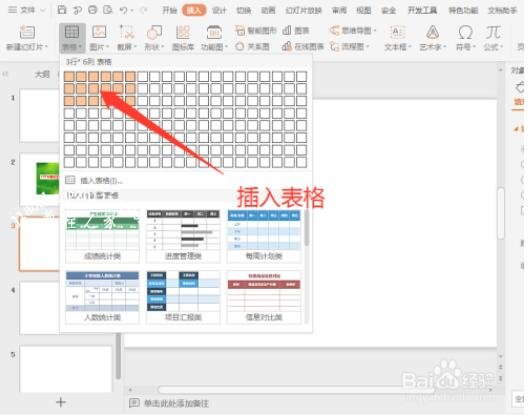Click the notes field 单击此处添加备注

(x=176, y=403)
